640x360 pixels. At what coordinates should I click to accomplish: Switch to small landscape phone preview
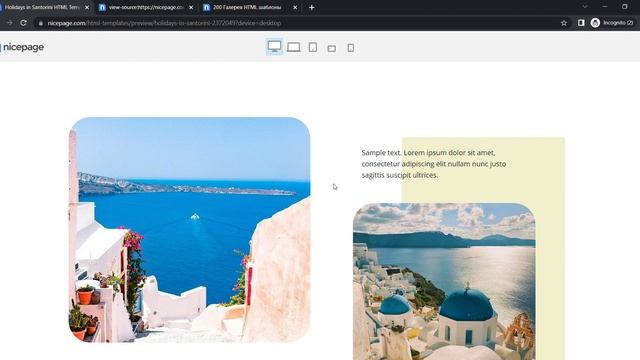point(331,48)
